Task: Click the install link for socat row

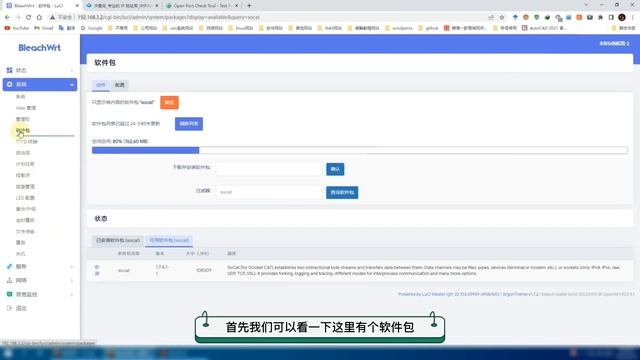Action: coord(97,270)
